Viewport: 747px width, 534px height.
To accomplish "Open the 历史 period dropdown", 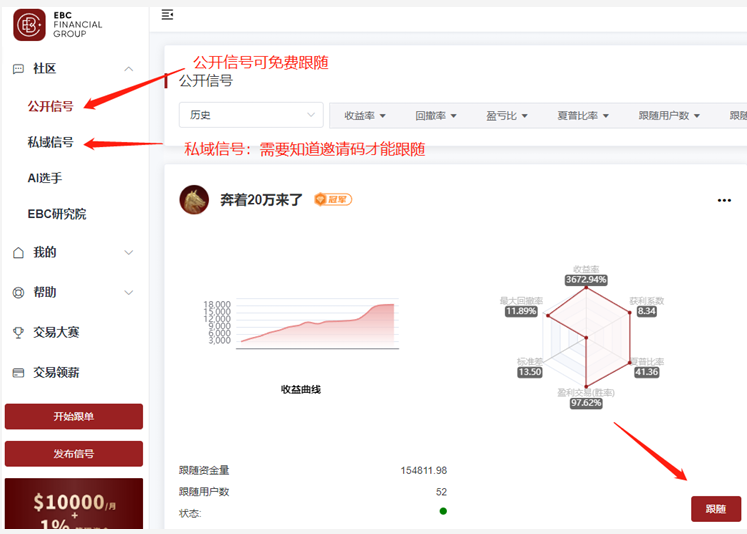I will tap(250, 115).
